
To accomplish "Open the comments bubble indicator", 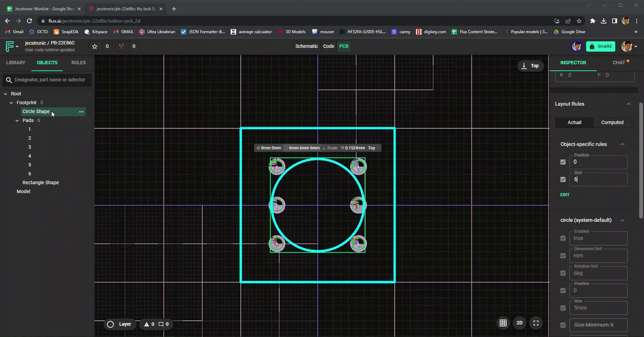I will [x=161, y=324].
